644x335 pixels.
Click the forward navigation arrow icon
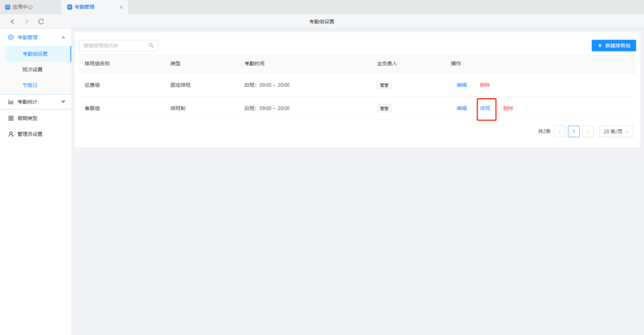click(x=26, y=21)
